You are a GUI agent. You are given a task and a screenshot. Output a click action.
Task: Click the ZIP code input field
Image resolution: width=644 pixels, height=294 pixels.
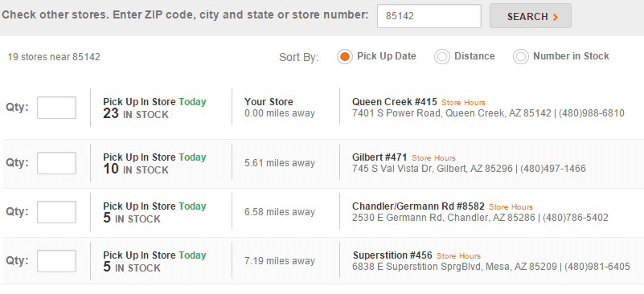[x=429, y=16]
